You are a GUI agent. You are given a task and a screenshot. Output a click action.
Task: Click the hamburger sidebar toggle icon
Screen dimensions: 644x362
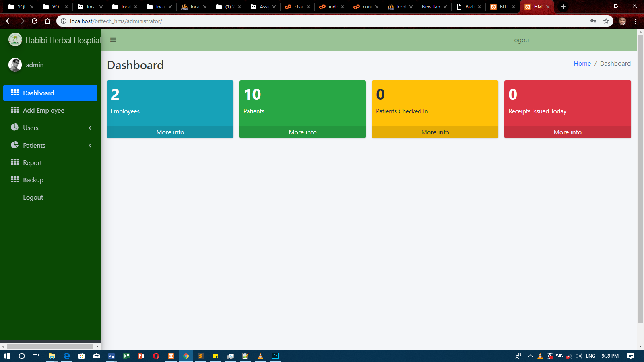click(x=113, y=40)
